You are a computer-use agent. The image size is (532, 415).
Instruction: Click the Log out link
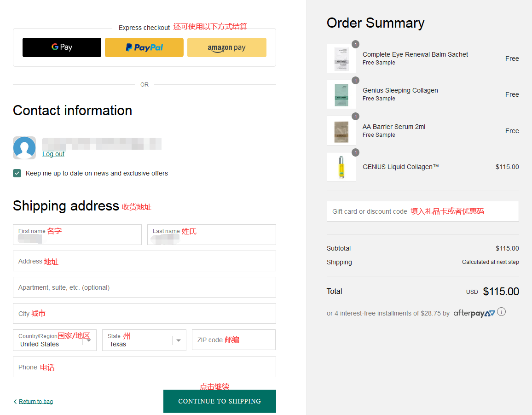53,154
